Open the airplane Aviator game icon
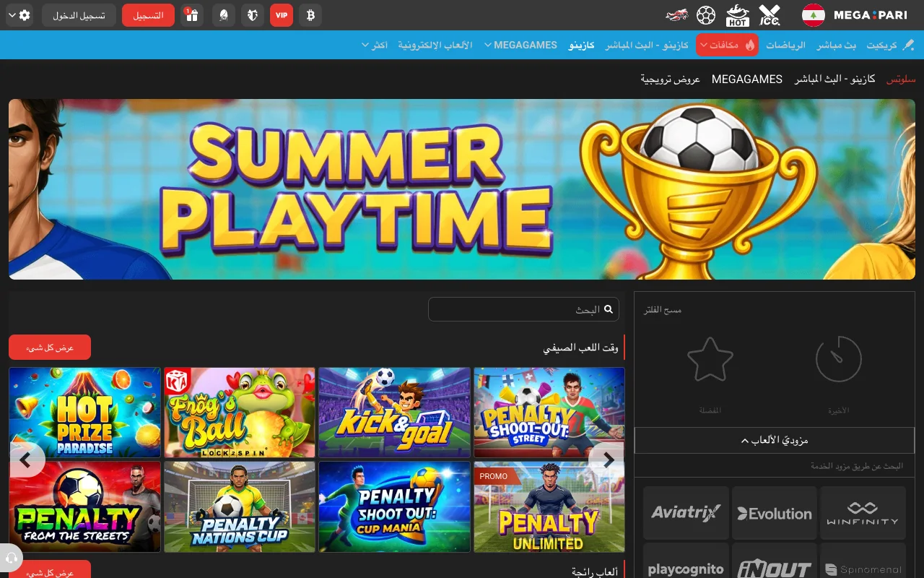Viewport: 924px width, 578px height. pyautogui.click(x=677, y=15)
